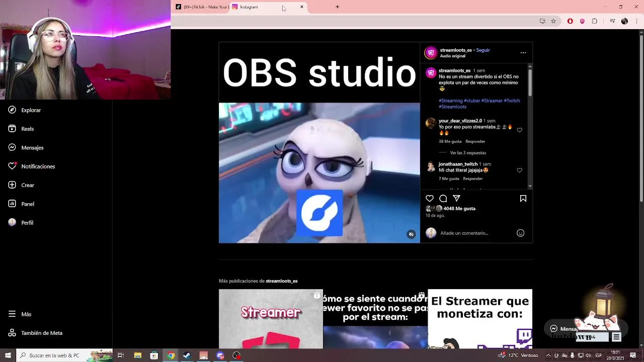The width and height of the screenshot is (644, 362).
Task: Open jonathaaan_twitch commenter avatar
Action: (430, 167)
